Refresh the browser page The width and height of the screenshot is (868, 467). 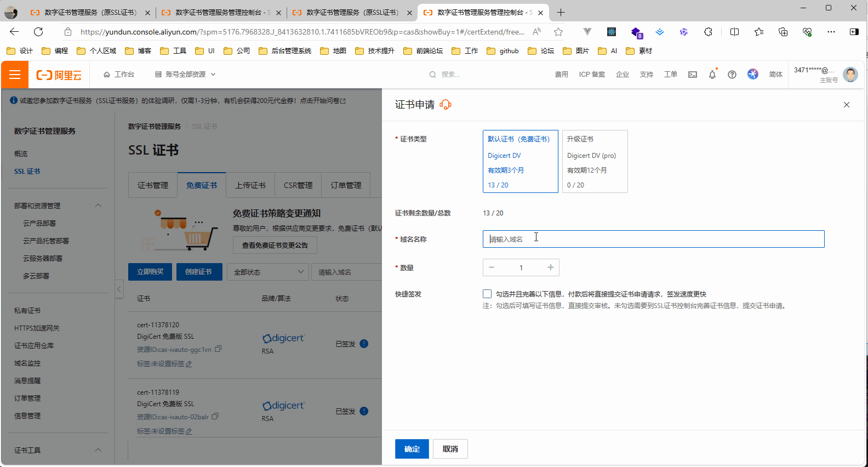(38, 32)
